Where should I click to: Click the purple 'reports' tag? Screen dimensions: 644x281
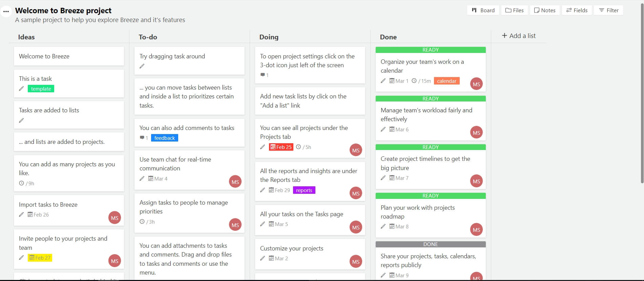[304, 190]
